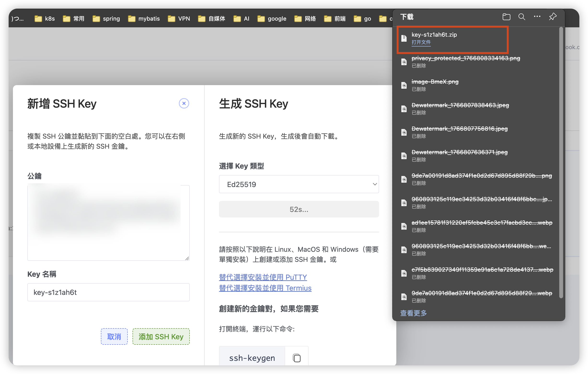Open the downloads more options ellipsis
This screenshot has width=588, height=374.
pos(537,17)
